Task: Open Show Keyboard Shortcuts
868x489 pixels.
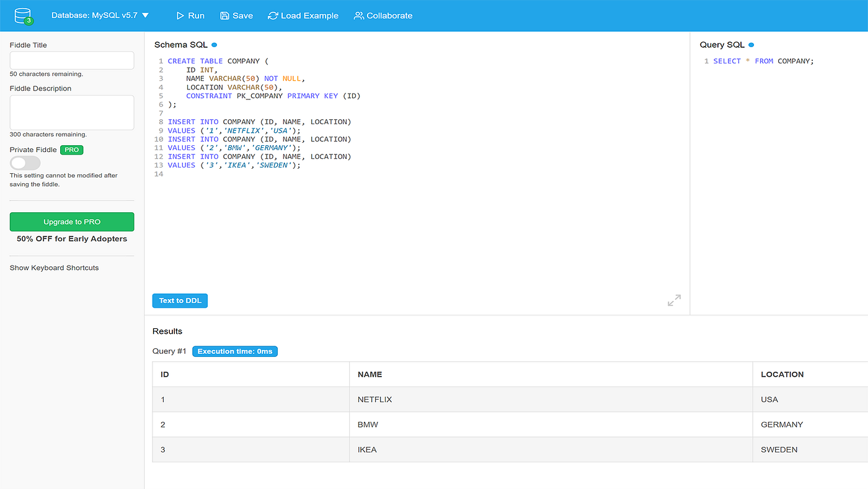Action: [54, 267]
